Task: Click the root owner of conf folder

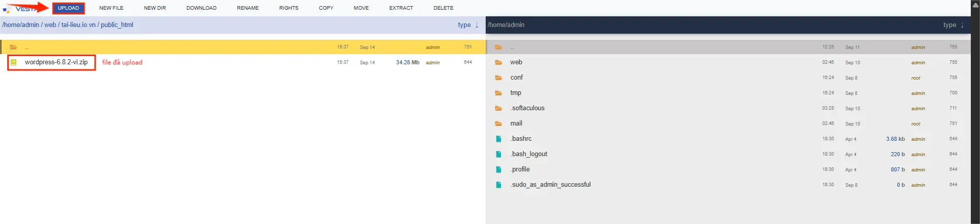Action: [916, 78]
